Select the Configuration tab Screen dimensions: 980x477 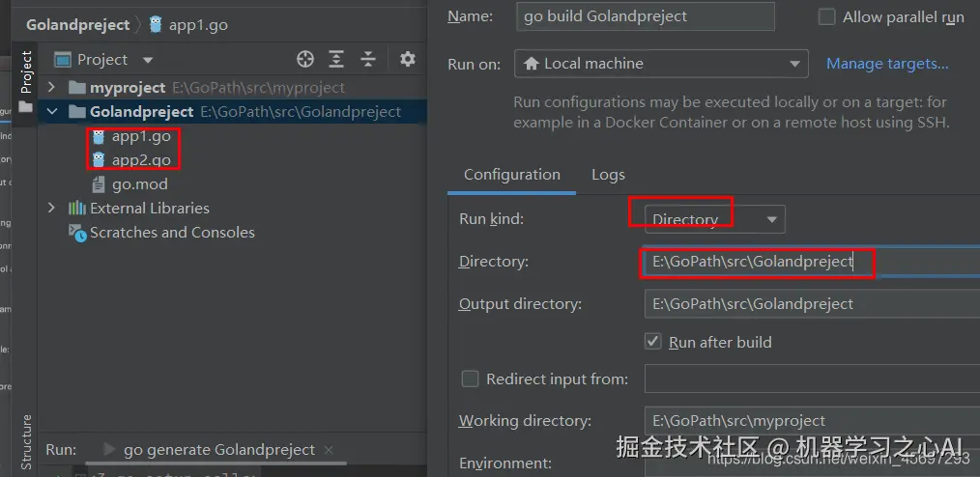point(511,175)
